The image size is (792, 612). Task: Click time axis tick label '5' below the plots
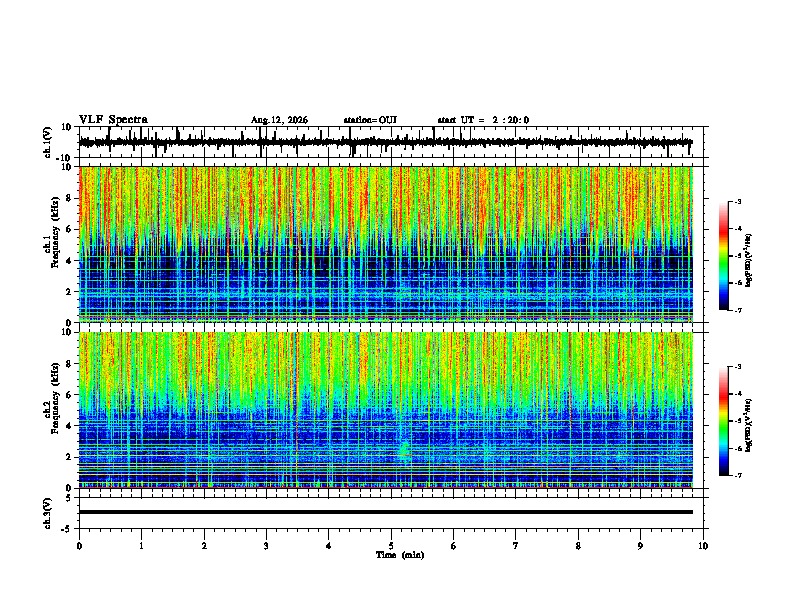coord(391,546)
